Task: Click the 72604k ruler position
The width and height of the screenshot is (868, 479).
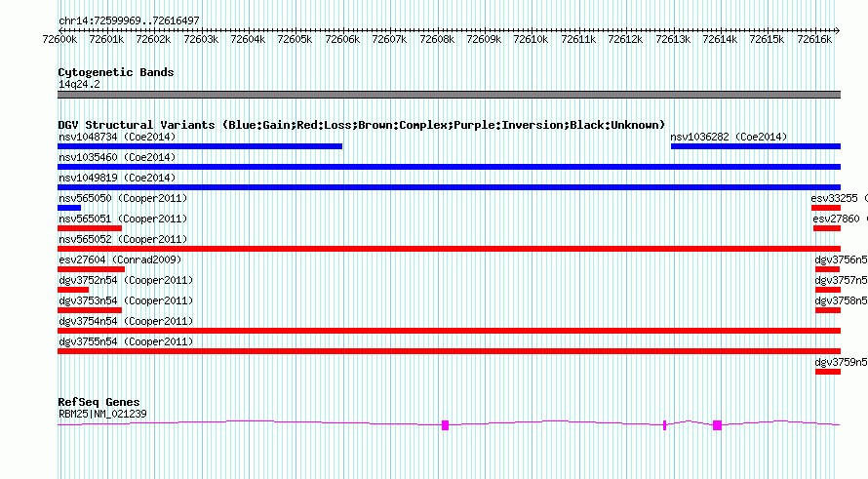Action: pyautogui.click(x=248, y=39)
